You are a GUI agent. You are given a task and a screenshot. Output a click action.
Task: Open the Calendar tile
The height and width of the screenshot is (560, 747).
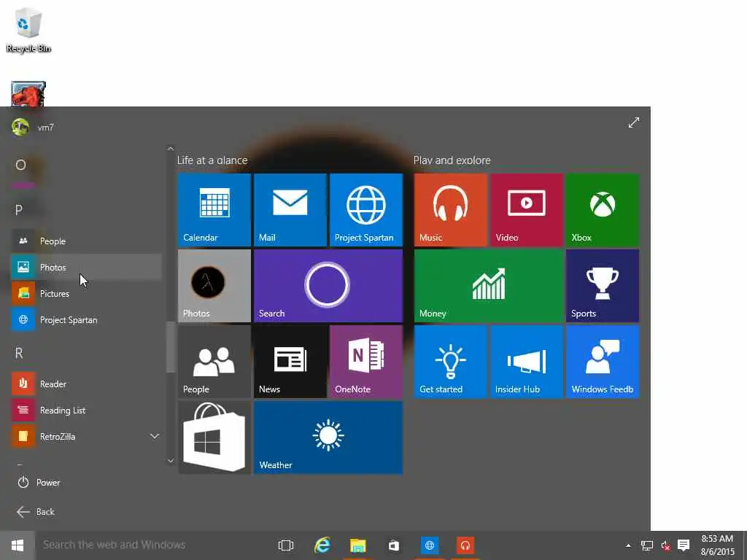(x=214, y=210)
